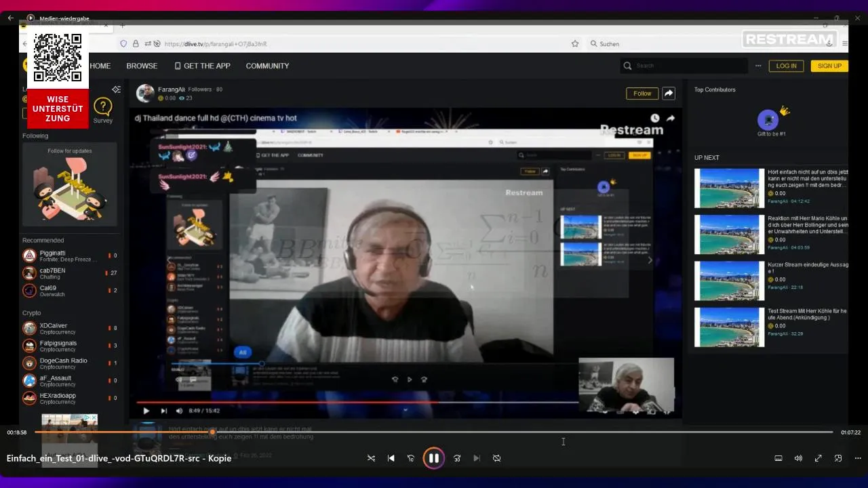
Task: Share the FarangAli stream
Action: click(x=669, y=94)
